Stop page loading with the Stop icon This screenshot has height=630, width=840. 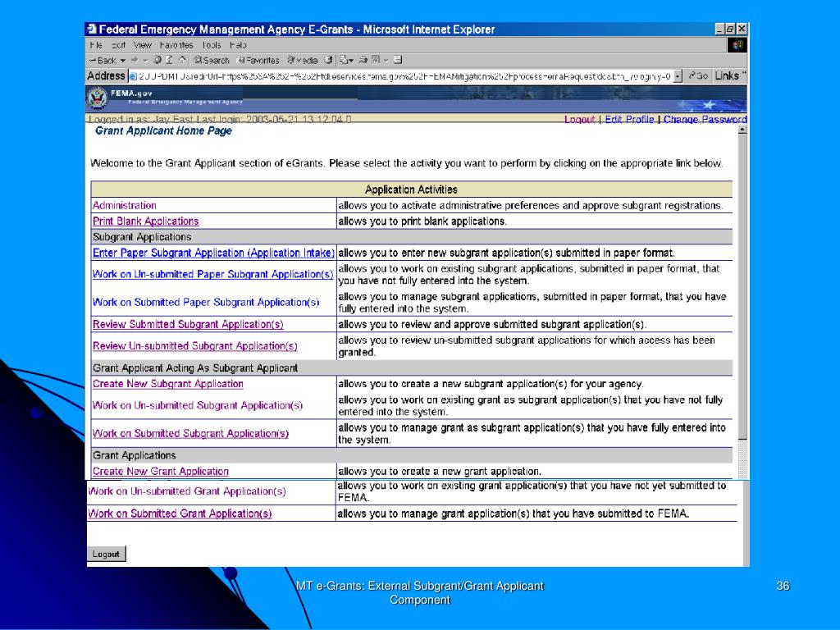157,60
